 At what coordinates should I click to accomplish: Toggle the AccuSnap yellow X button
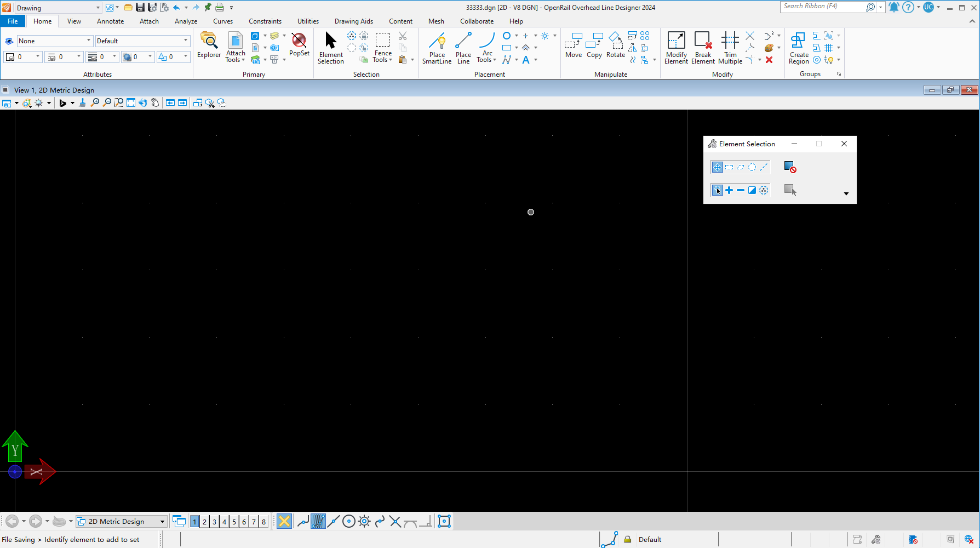(284, 521)
